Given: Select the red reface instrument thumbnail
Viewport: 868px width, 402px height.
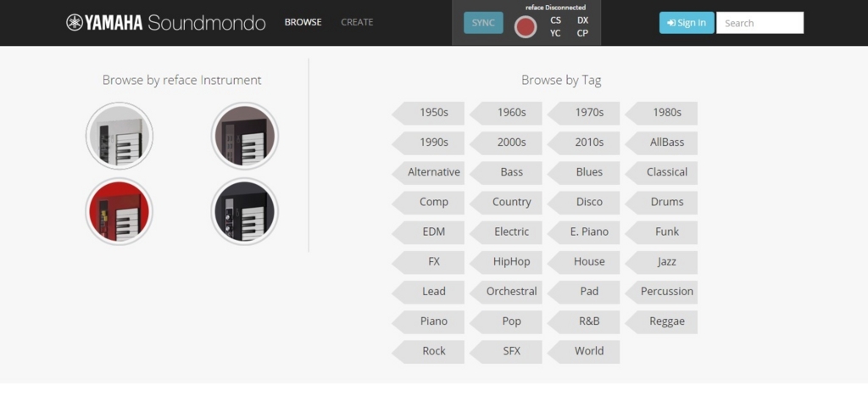Looking at the screenshot, I should pos(120,211).
